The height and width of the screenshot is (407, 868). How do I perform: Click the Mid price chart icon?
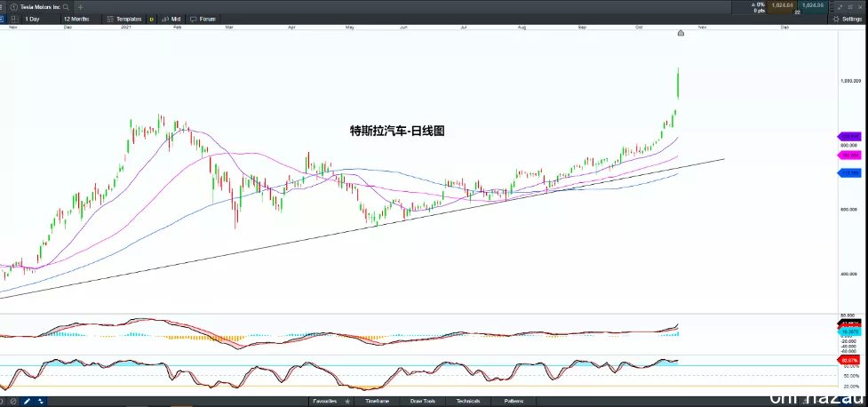[x=164, y=19]
